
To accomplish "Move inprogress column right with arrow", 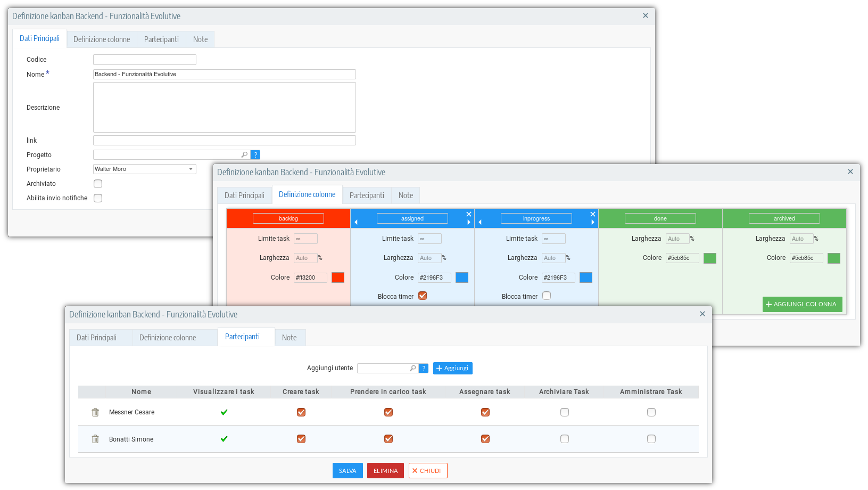I will pos(593,222).
